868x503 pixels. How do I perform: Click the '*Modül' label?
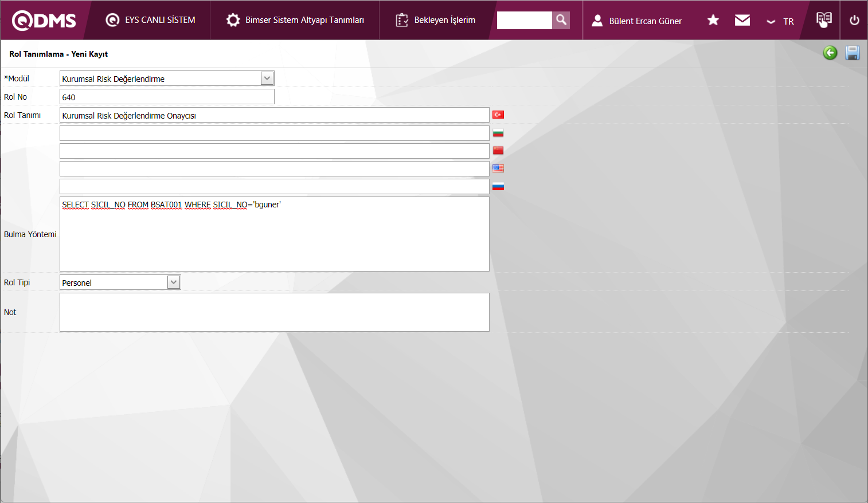(x=17, y=78)
